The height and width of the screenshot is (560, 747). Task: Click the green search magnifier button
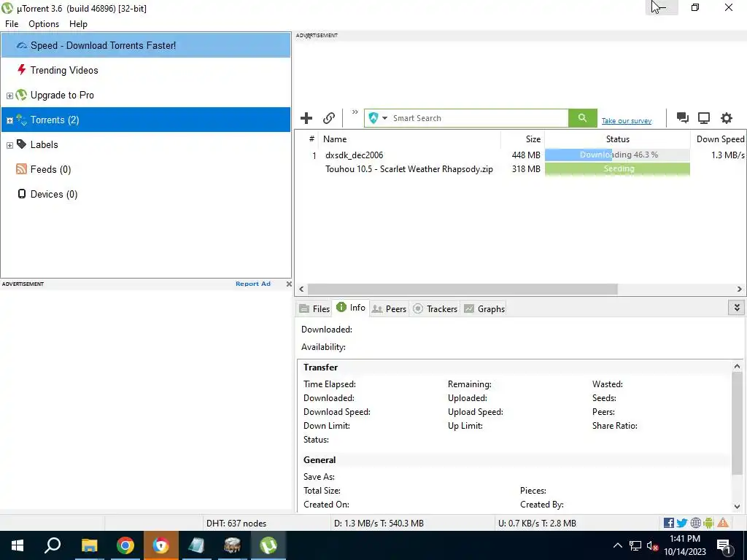pos(582,118)
